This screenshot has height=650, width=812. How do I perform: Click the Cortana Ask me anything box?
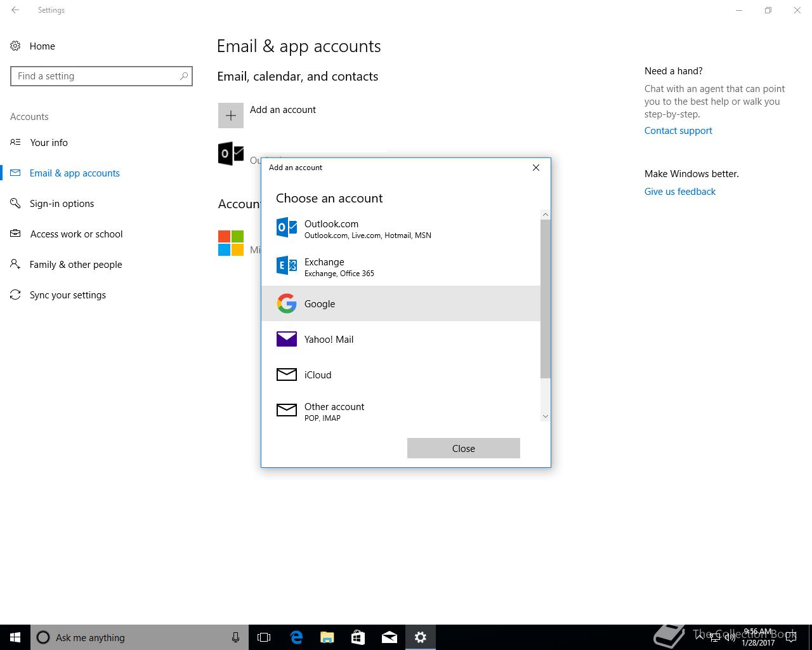[140, 637]
